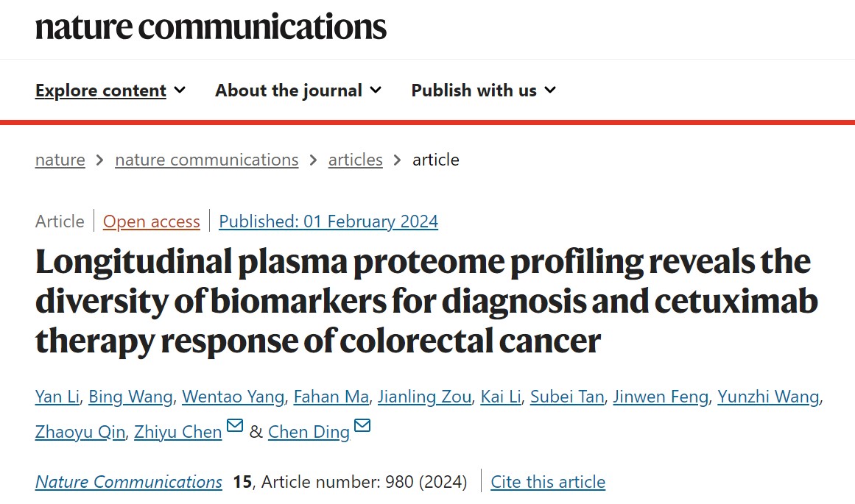Image resolution: width=855 pixels, height=504 pixels.
Task: Click author name Jianling Zou
Action: coord(425,397)
